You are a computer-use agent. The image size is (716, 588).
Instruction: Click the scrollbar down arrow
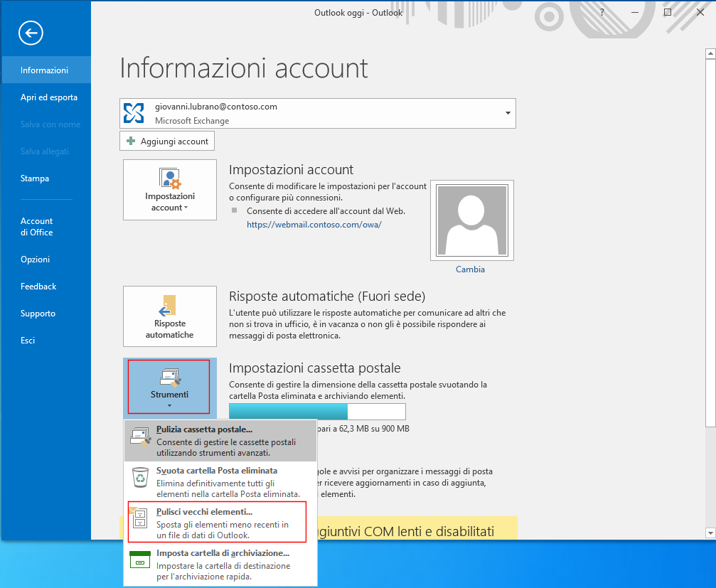(x=710, y=533)
